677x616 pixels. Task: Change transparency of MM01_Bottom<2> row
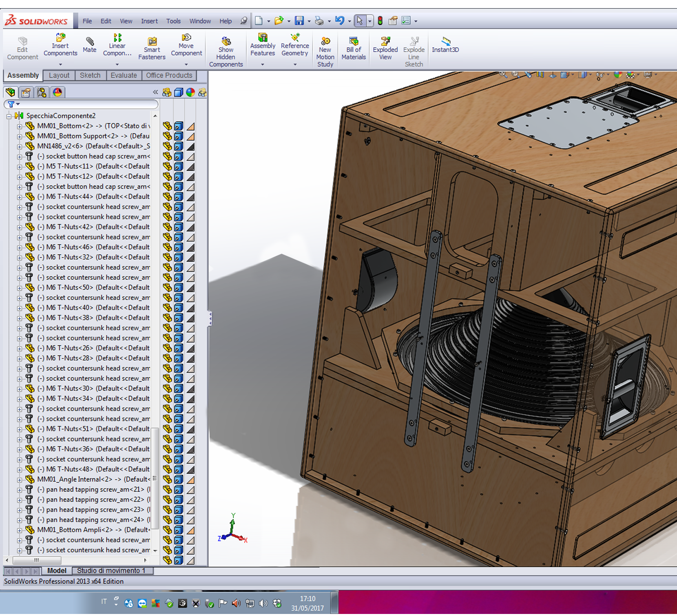[190, 126]
